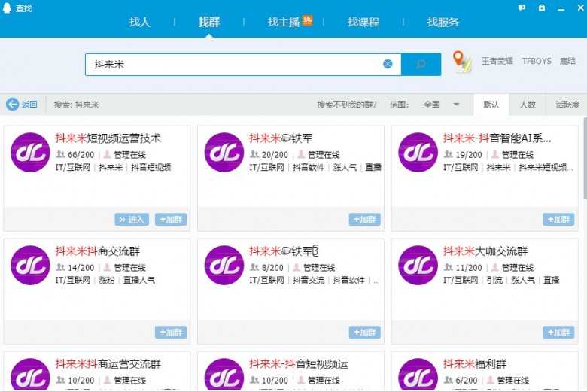Viewport: 587px width, 392px height.
Task: Switch to 找人 tab
Action: (140, 22)
